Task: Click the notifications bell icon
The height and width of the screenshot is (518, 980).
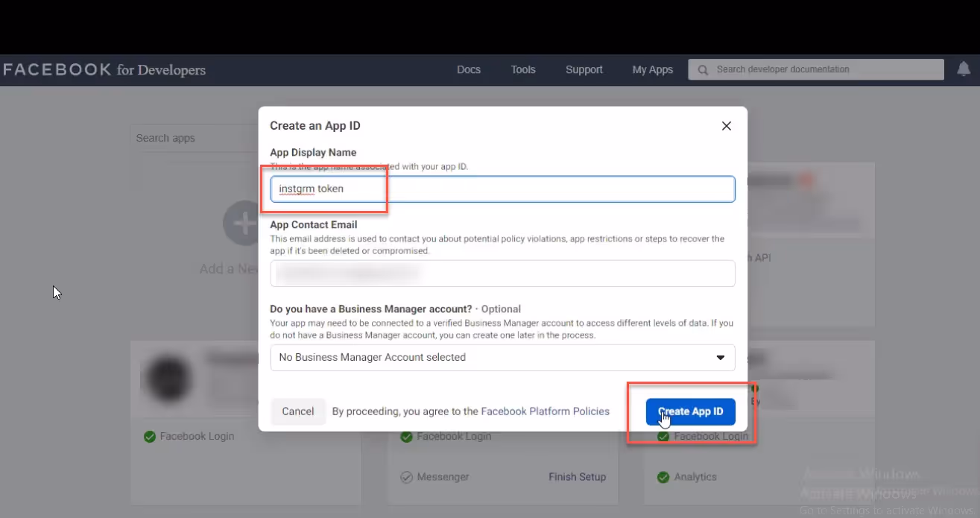Action: 964,69
